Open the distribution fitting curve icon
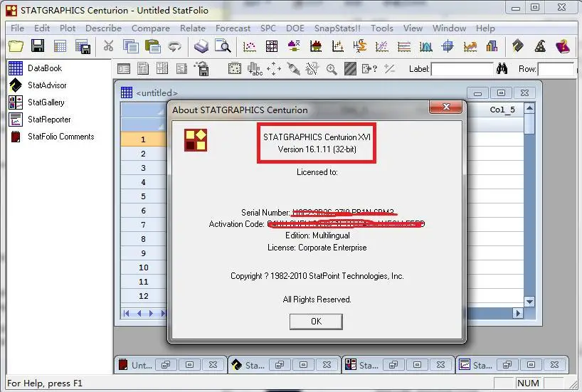Viewport: 582px width, 392px height. [425, 46]
